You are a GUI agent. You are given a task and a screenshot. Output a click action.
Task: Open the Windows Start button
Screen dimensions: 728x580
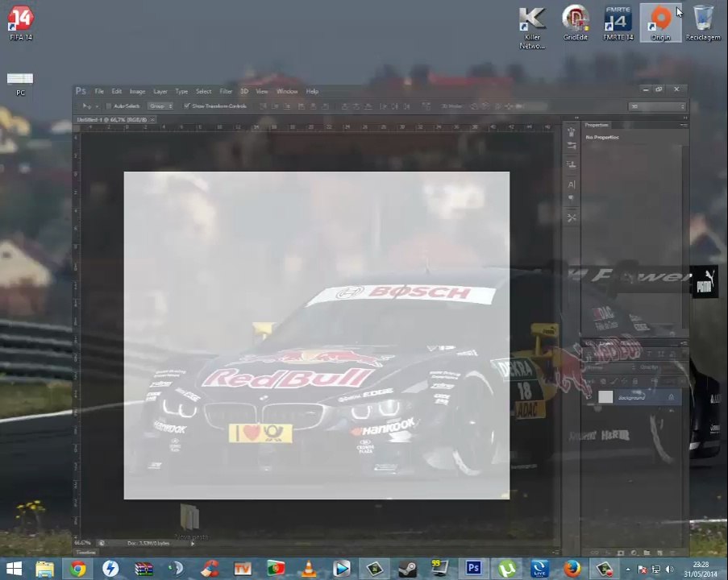[x=14, y=569]
